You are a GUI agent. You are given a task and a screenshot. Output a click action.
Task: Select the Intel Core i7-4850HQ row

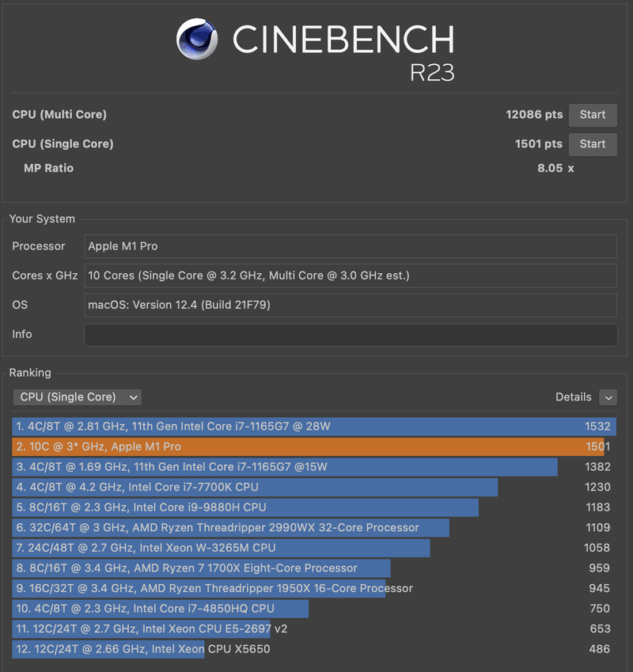pos(313,609)
